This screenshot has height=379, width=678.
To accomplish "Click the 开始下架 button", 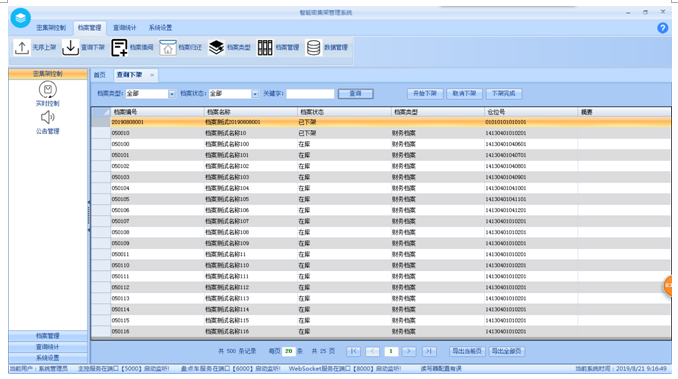I will click(x=425, y=93).
